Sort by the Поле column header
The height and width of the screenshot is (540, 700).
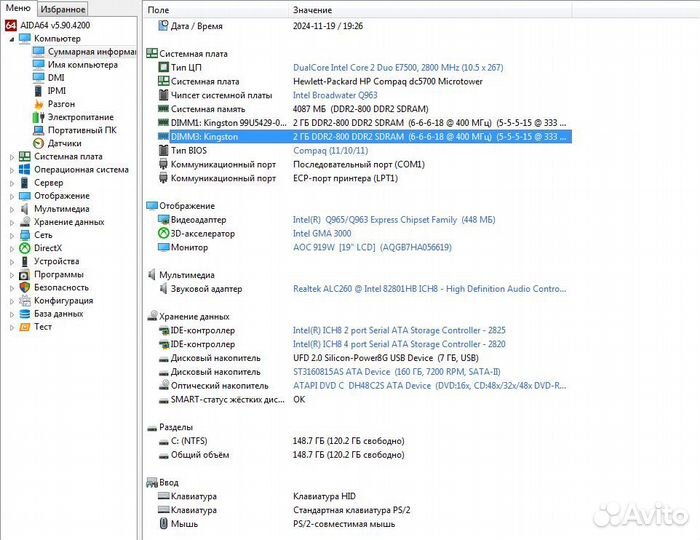[216, 10]
